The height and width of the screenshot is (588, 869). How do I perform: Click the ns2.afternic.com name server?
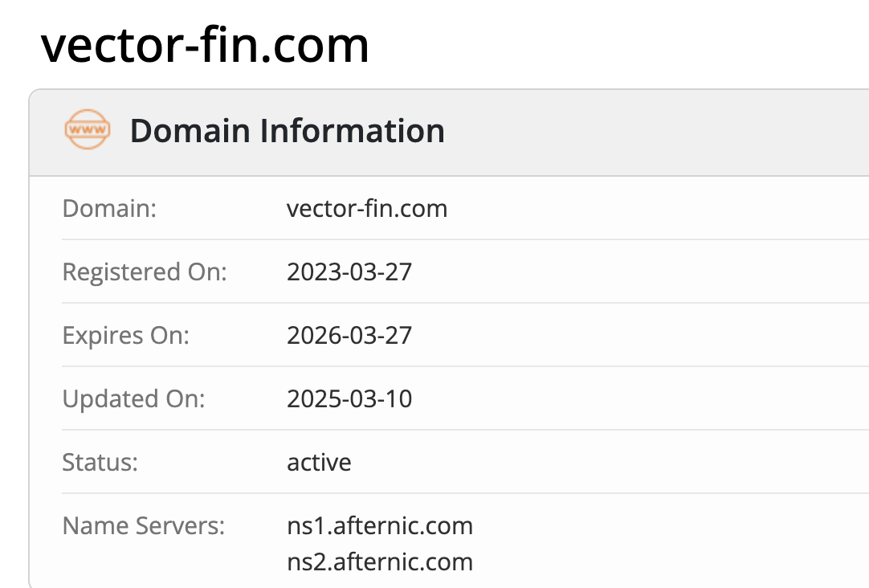380,561
